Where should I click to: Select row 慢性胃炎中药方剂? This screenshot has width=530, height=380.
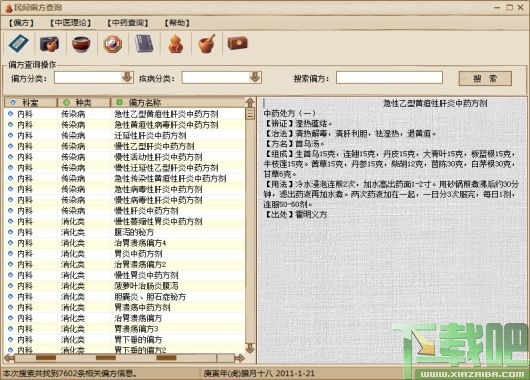coord(124,275)
